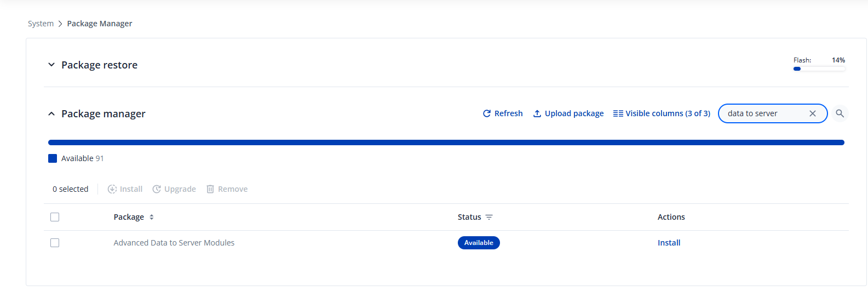This screenshot has height=308, width=868.
Task: Click the Status column filter icon
Action: click(x=489, y=217)
